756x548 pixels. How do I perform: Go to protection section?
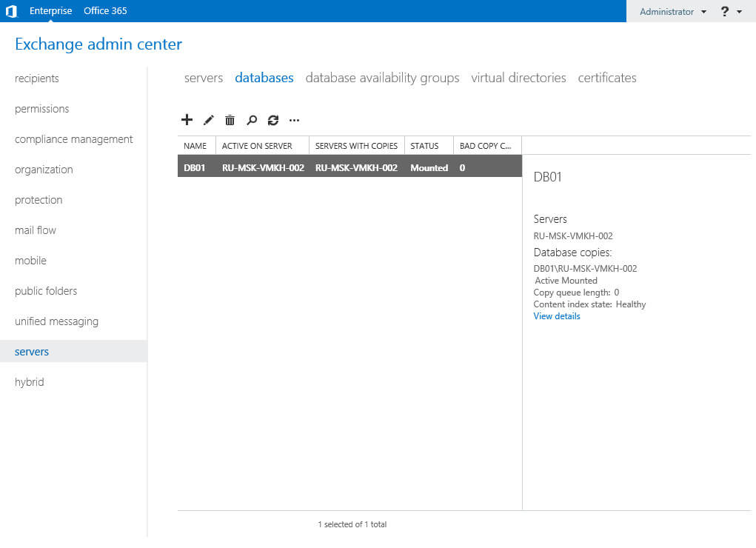pyautogui.click(x=39, y=200)
